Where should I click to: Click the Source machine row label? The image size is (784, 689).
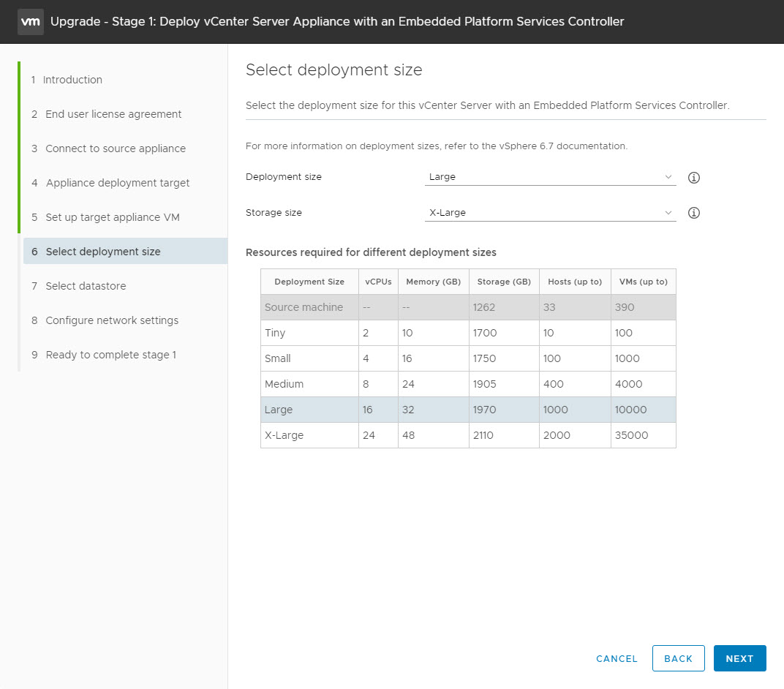point(304,307)
